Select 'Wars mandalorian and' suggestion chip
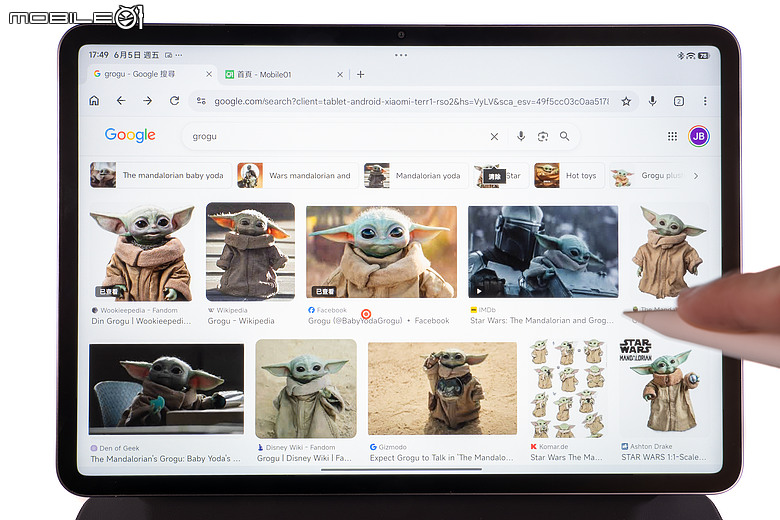Screen dimensions: 780x520 click(297, 175)
